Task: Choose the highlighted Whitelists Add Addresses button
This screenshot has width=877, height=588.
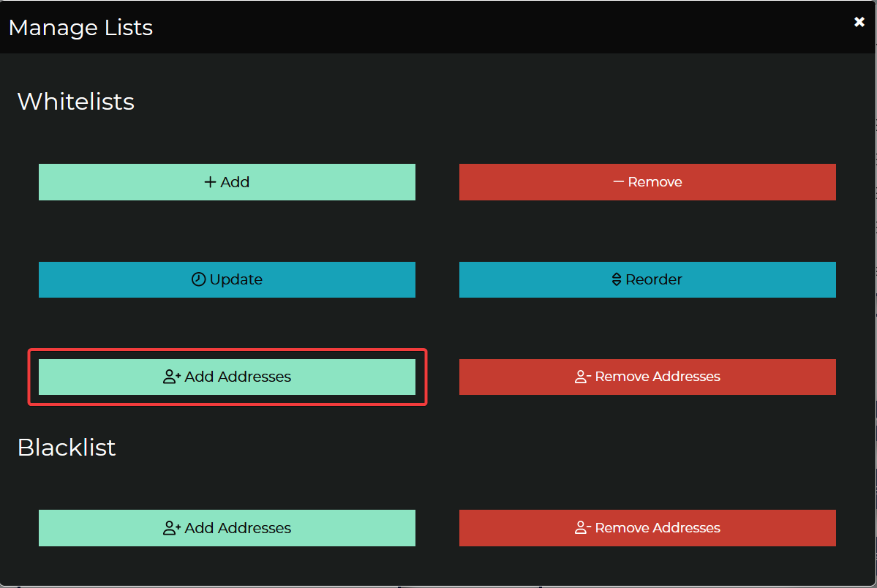Action: (x=227, y=377)
